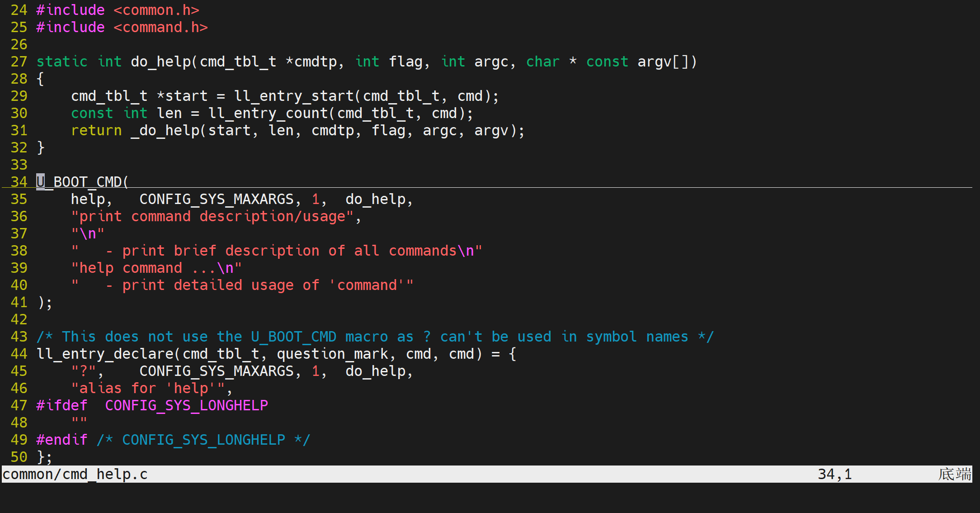The width and height of the screenshot is (980, 513).
Task: Click the 底端 scroll position indicator
Action: click(954, 474)
